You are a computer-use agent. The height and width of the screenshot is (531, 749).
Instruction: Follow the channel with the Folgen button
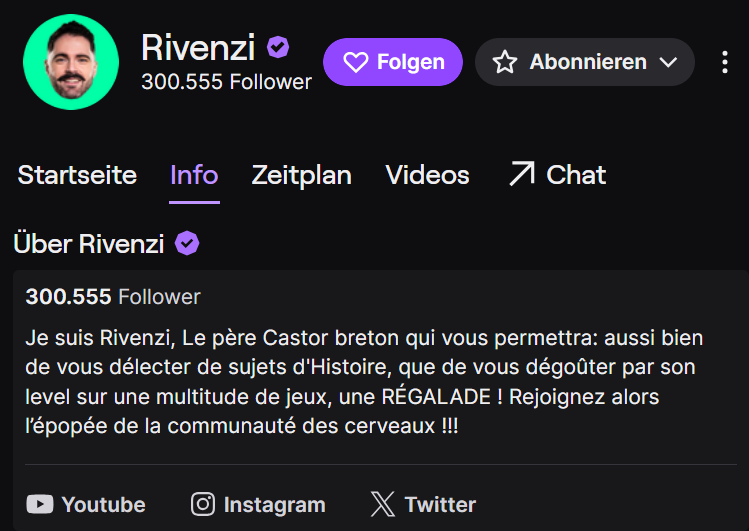coord(393,62)
